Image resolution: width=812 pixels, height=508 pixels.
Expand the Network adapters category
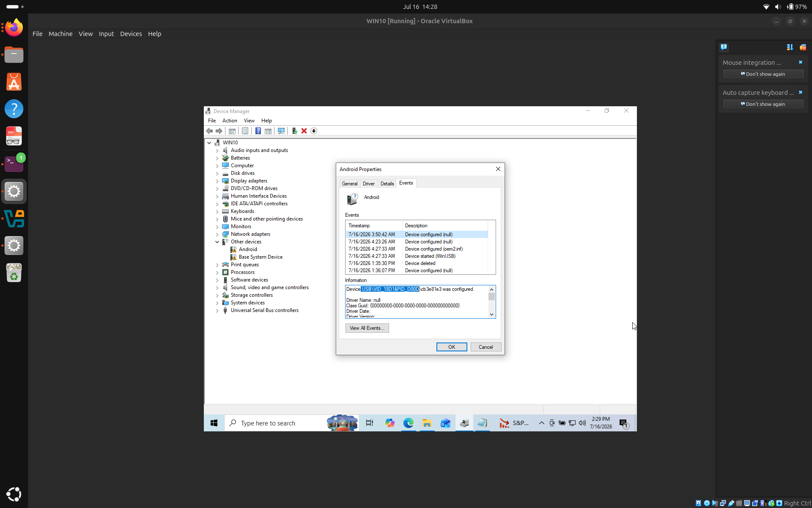(x=217, y=235)
